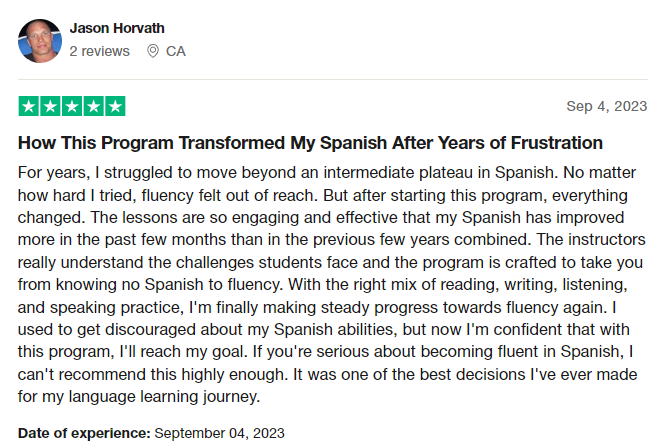Open the review title starting 'How This Program'

(310, 143)
